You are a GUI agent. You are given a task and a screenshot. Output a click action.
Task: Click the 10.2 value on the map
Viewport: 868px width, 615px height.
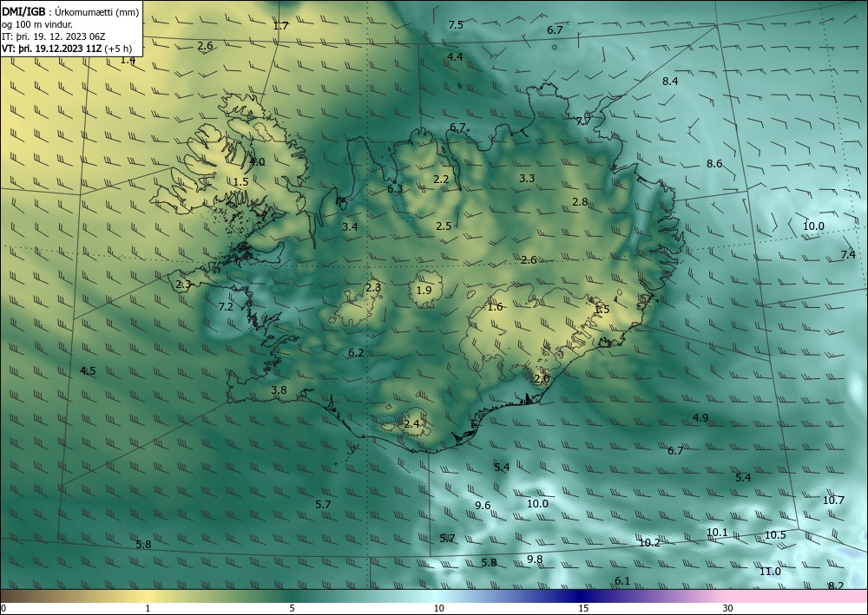649,542
